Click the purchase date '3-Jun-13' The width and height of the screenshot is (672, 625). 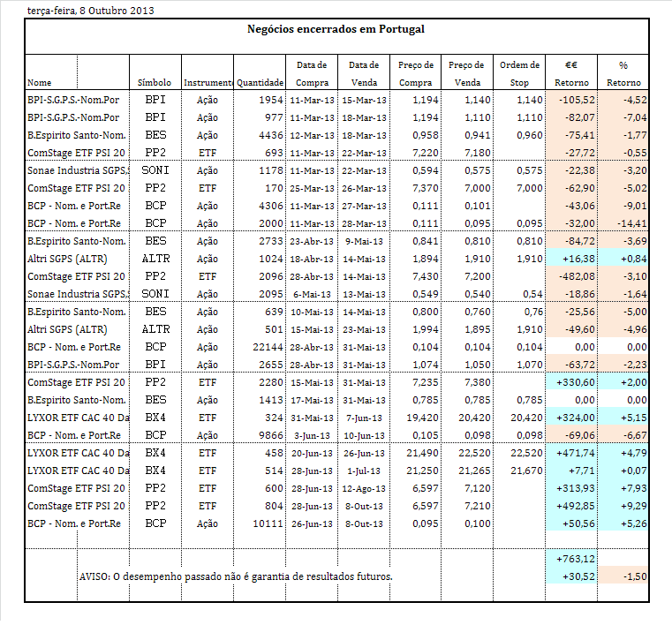pyautogui.click(x=312, y=435)
